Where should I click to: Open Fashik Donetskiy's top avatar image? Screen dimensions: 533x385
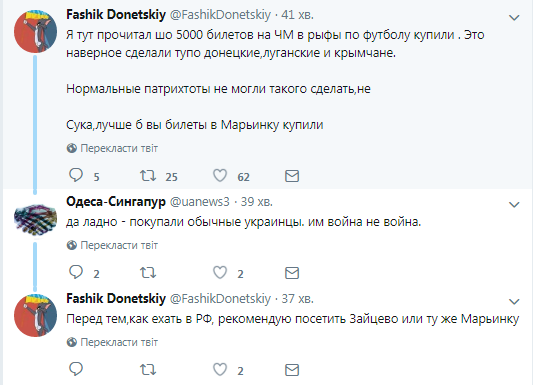pyautogui.click(x=35, y=31)
